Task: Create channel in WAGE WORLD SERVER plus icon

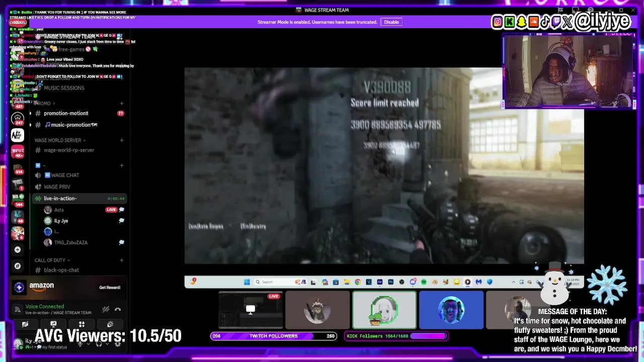Action: pos(121,140)
